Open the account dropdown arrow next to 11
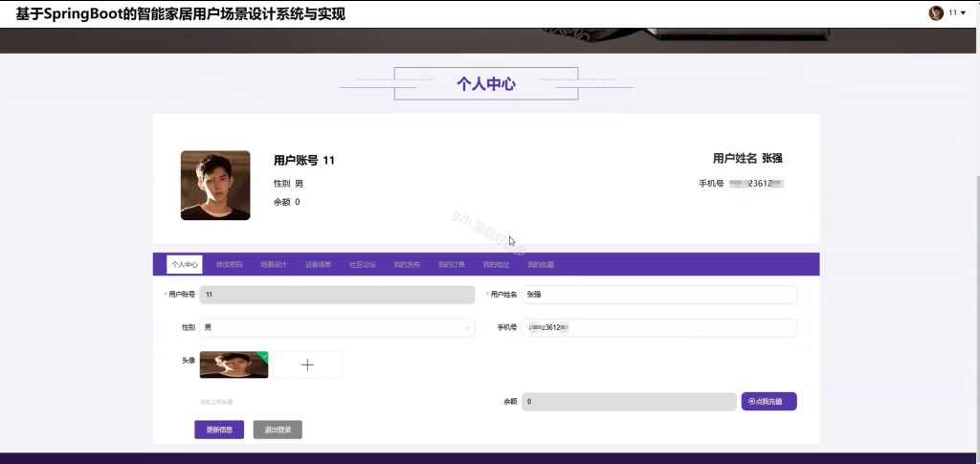 [x=963, y=13]
